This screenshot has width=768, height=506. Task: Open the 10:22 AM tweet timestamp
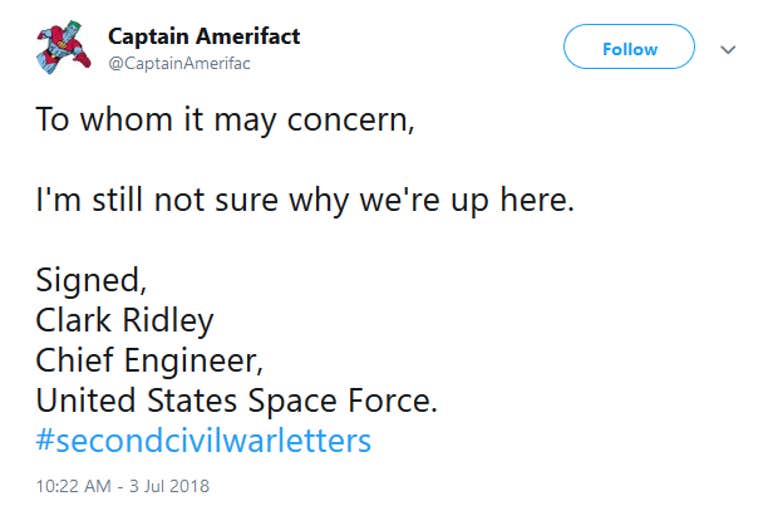pyautogui.click(x=73, y=486)
